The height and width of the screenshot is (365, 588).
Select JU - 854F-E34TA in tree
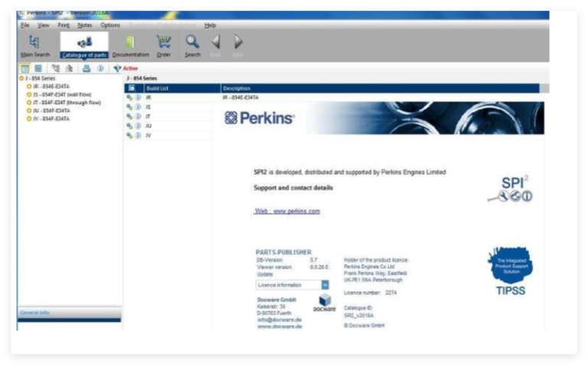pos(51,111)
